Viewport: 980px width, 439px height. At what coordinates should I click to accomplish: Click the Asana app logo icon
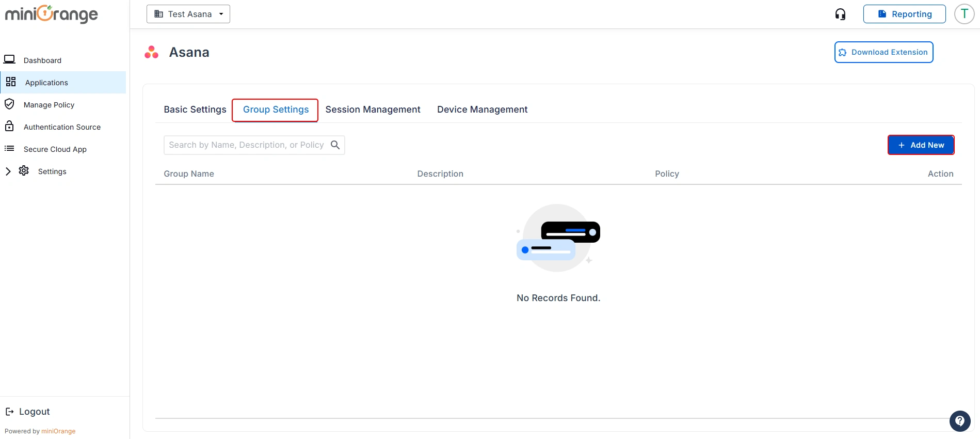(x=151, y=52)
